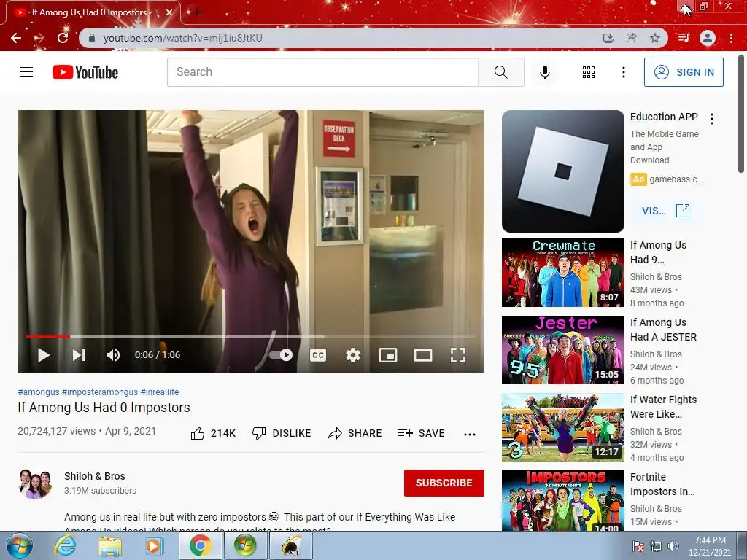747x560 pixels.
Task: Open Chrome media controls icon
Action: [684, 38]
